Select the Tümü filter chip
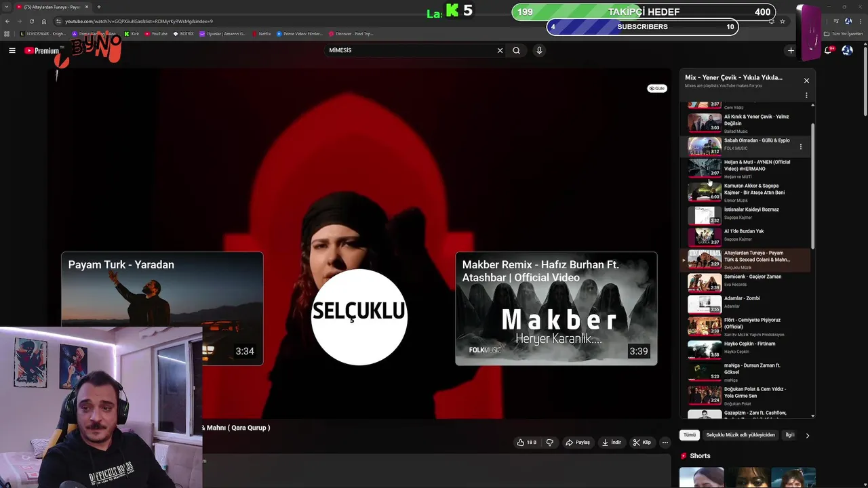This screenshot has height=488, width=868. pyautogui.click(x=690, y=435)
